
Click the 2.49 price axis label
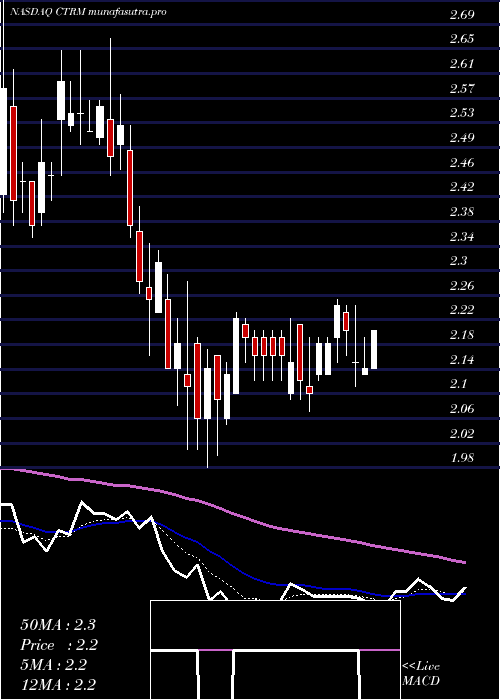click(x=462, y=138)
